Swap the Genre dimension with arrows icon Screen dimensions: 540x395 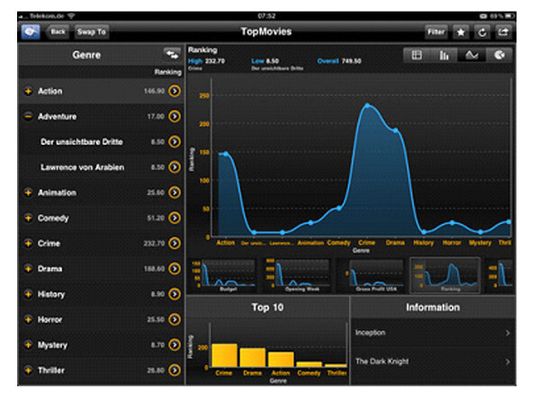pyautogui.click(x=172, y=54)
